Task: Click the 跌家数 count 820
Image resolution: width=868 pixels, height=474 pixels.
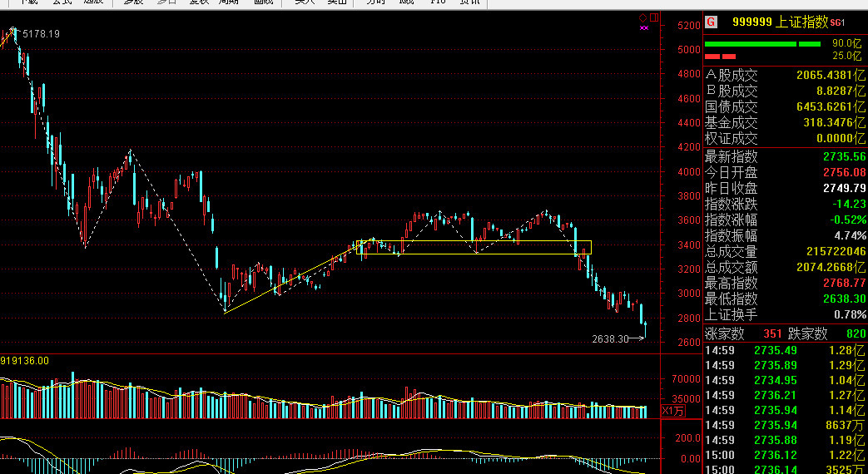Action: (856, 334)
